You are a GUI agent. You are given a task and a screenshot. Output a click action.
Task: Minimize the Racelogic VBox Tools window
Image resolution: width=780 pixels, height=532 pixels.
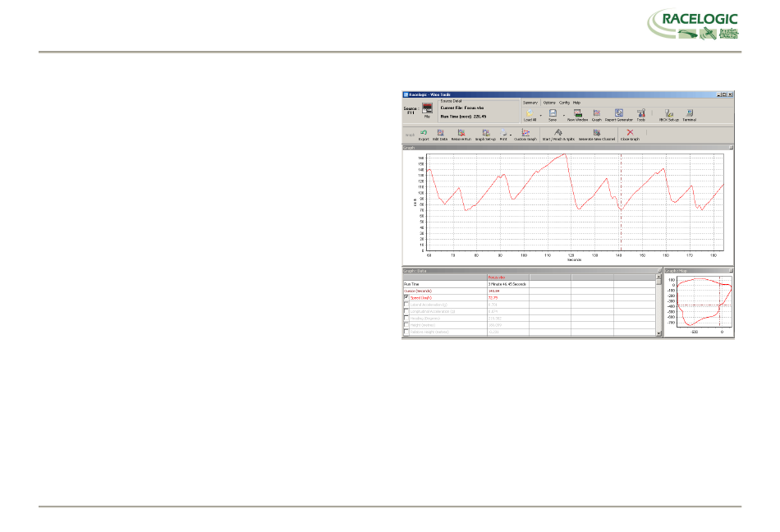(719, 94)
